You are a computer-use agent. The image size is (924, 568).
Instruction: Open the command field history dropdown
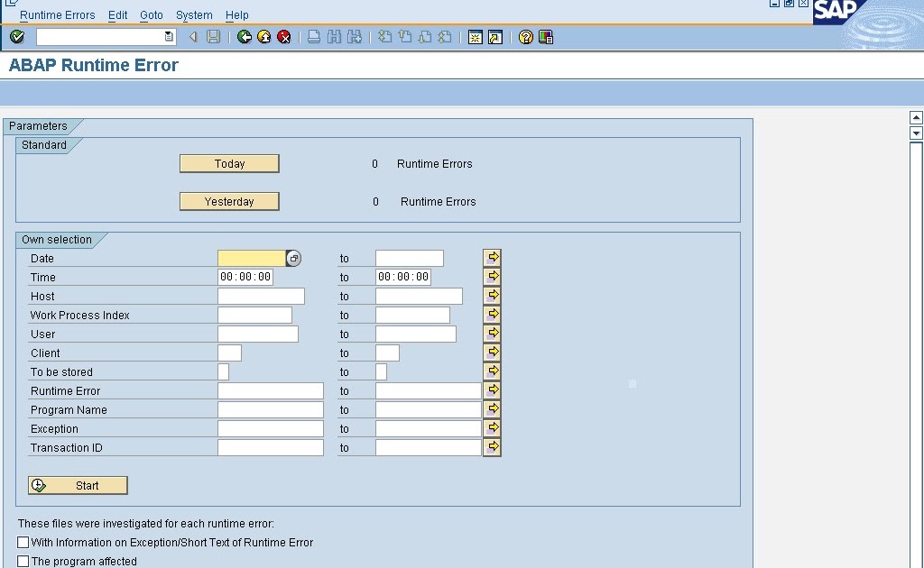click(x=169, y=37)
